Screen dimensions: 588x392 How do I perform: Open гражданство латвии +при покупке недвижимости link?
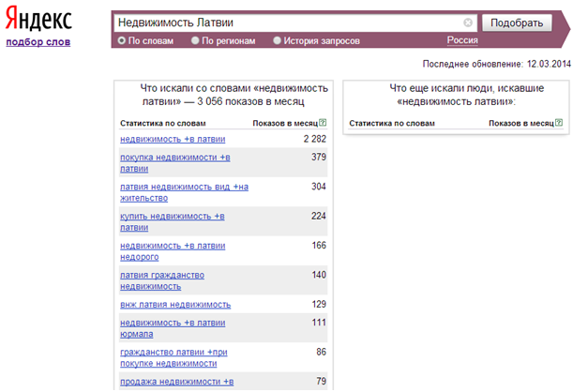(x=173, y=358)
